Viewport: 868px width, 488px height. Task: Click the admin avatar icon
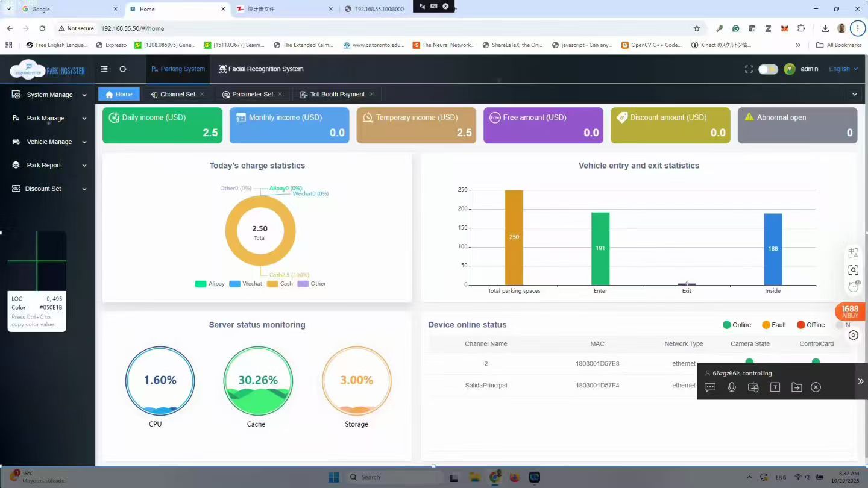790,69
